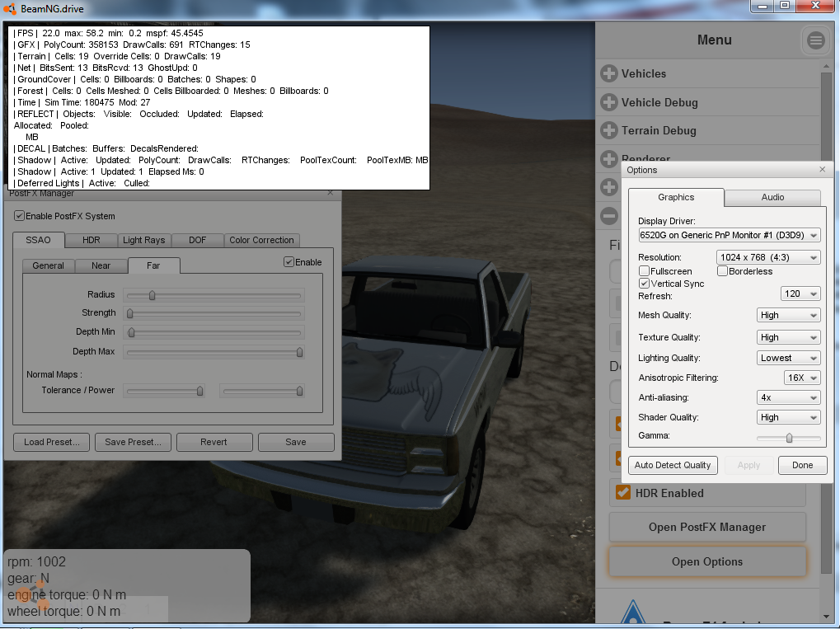This screenshot has height=629, width=840.
Task: Click Save in PostFX Manager
Action: (296, 442)
